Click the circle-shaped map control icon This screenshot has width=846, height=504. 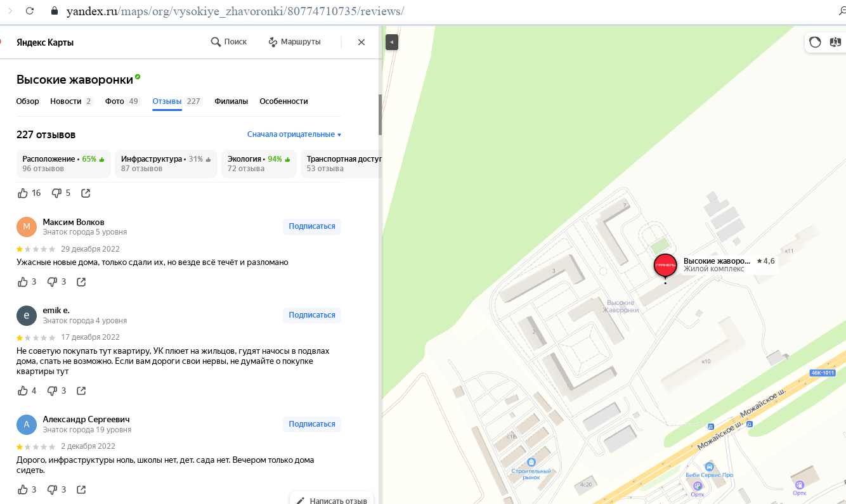[x=816, y=42]
